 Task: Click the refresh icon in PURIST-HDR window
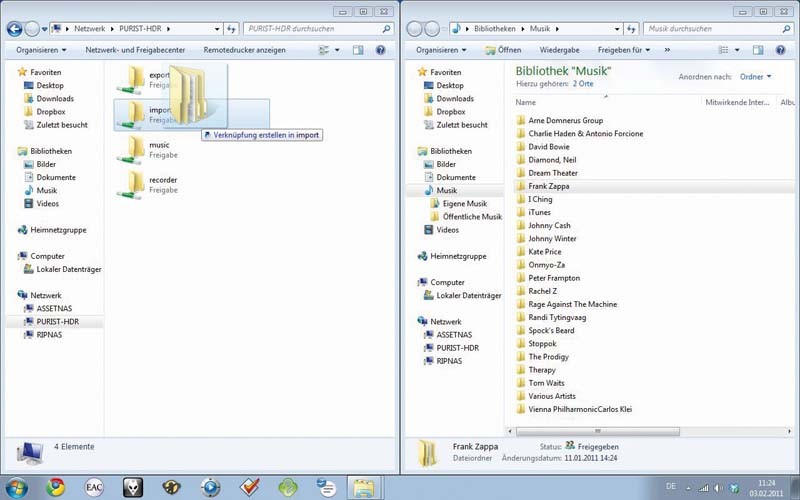(x=232, y=29)
